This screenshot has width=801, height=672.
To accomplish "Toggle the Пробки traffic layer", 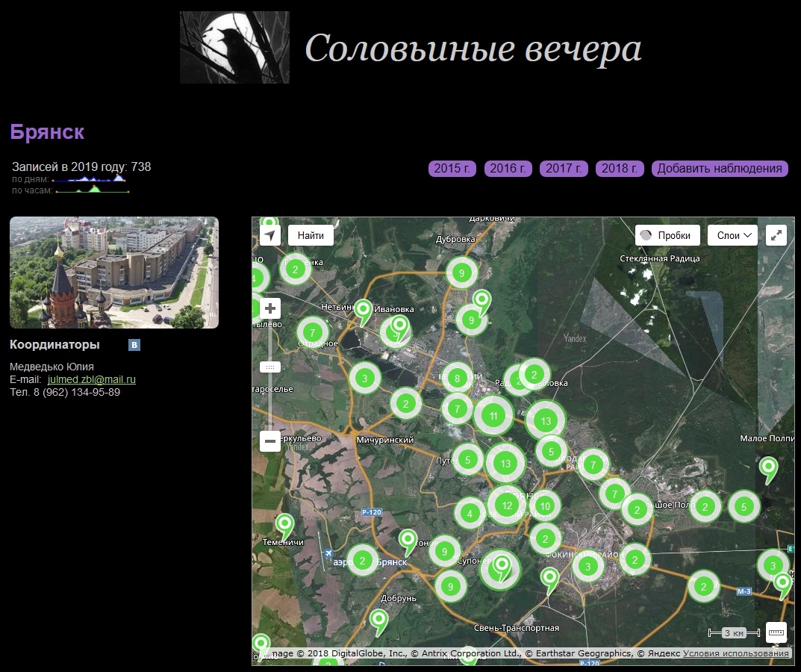I will coord(667,235).
